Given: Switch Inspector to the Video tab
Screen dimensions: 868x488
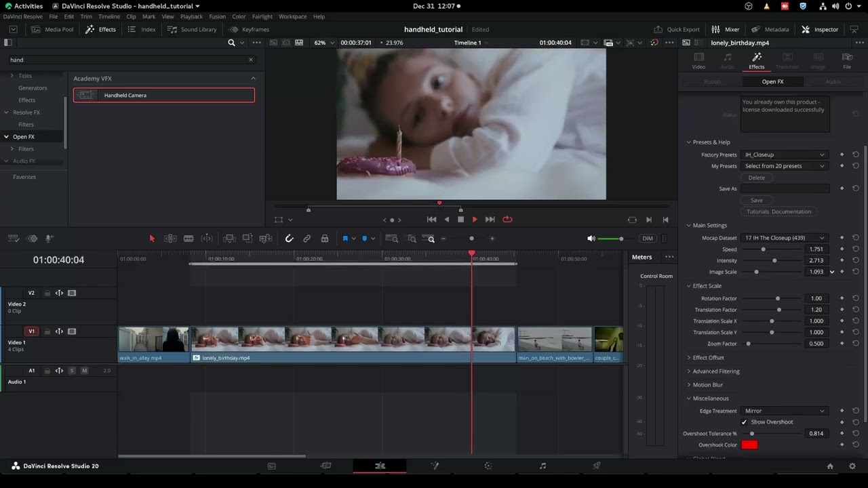Looking at the screenshot, I should 698,61.
